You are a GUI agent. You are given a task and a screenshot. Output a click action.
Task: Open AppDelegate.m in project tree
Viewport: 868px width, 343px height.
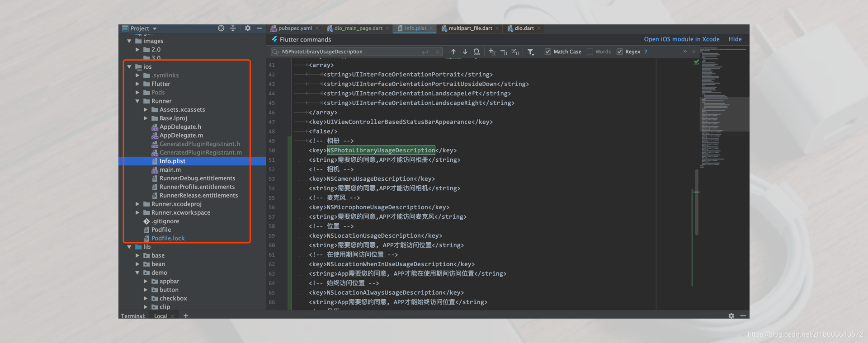181,136
